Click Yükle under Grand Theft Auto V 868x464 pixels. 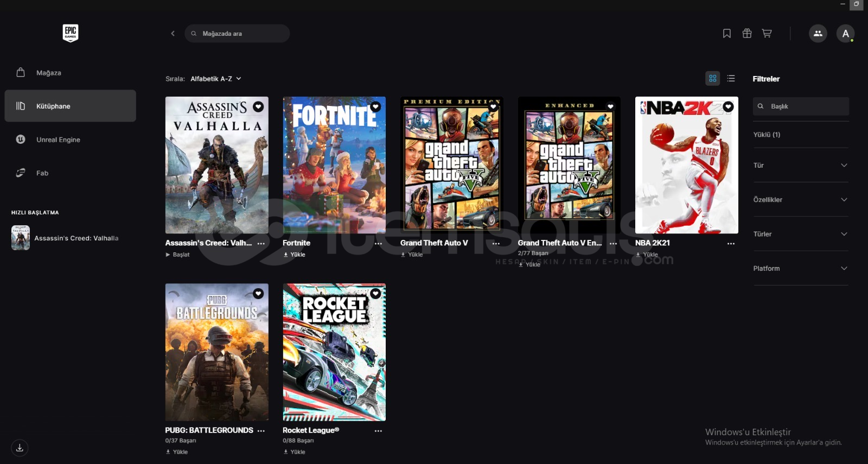(x=412, y=255)
